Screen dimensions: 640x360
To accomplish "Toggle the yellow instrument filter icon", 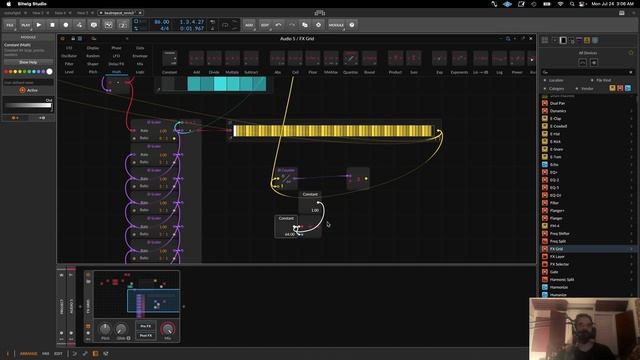I will click(x=612, y=88).
